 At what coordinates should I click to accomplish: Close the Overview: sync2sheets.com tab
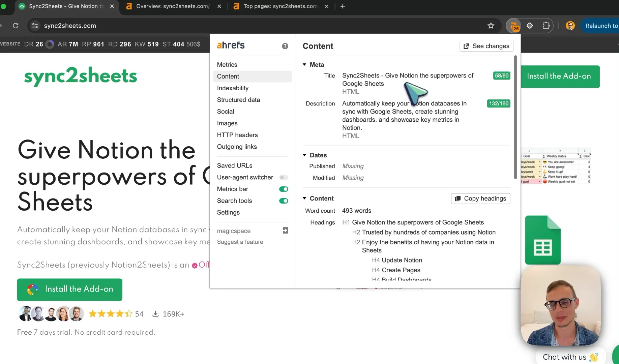[219, 6]
